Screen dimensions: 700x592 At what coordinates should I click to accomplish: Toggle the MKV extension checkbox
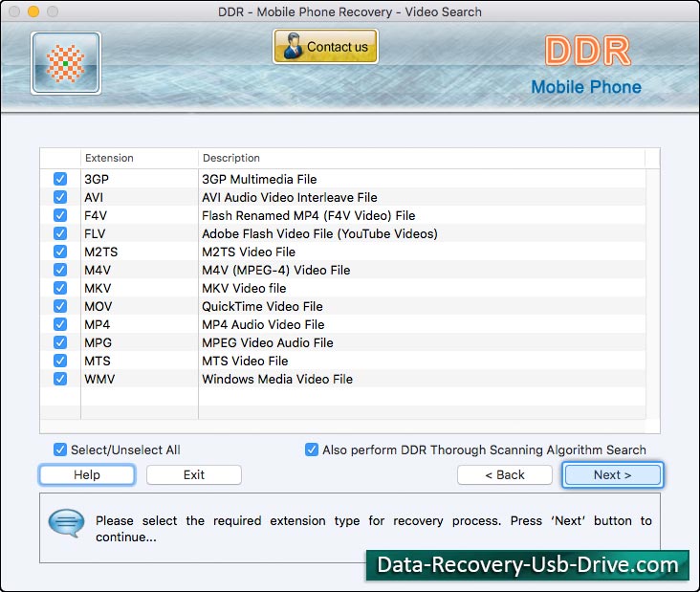60,288
